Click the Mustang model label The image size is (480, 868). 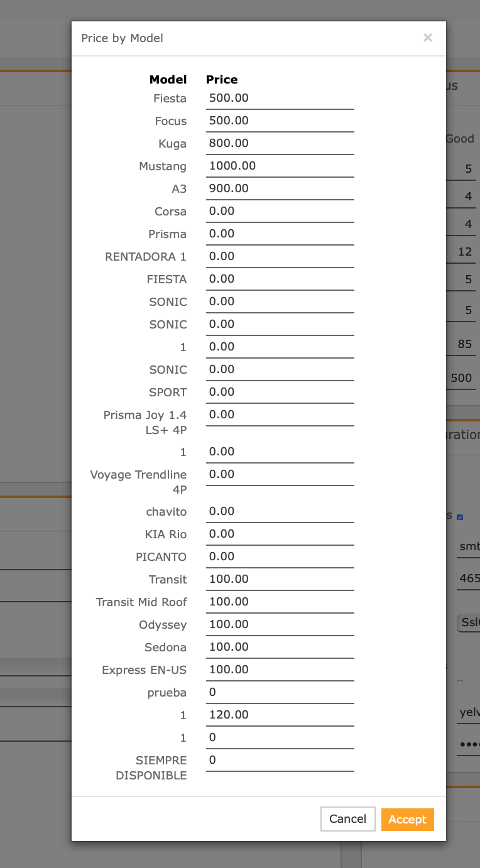click(x=163, y=166)
